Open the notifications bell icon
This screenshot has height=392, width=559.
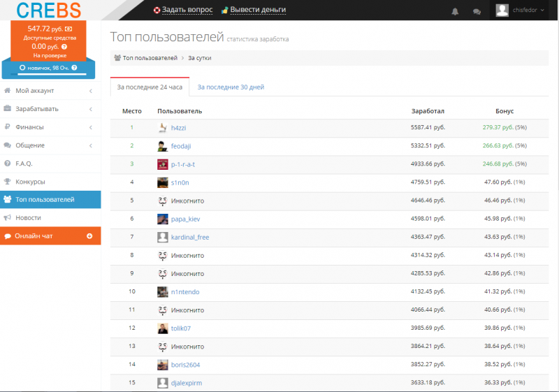[455, 11]
